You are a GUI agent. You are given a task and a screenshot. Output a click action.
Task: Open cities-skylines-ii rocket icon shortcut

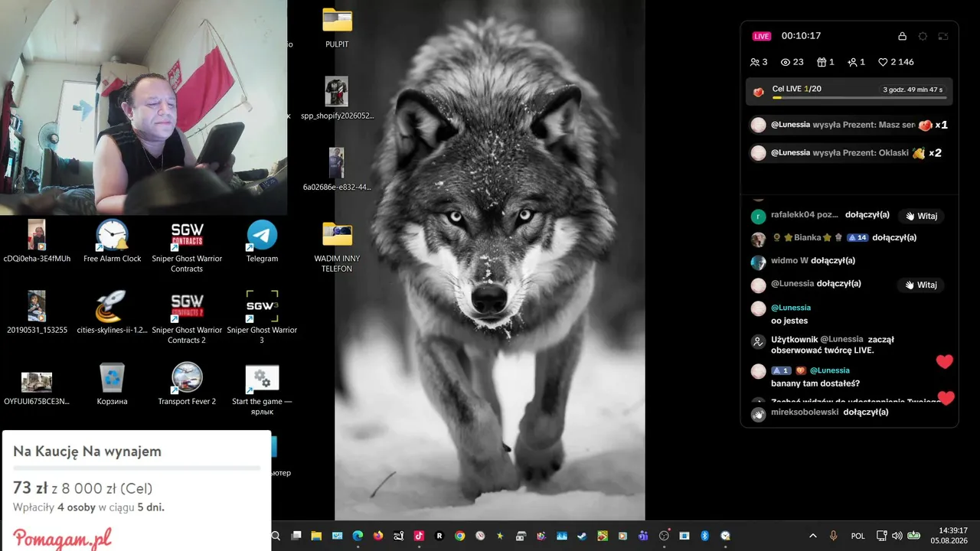[112, 312]
